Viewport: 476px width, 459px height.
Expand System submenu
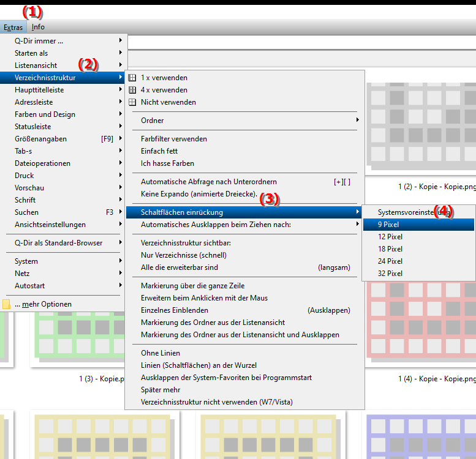point(62,261)
